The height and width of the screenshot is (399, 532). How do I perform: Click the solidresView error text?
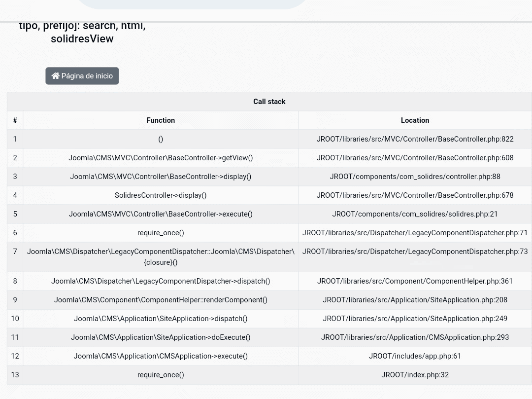click(82, 38)
